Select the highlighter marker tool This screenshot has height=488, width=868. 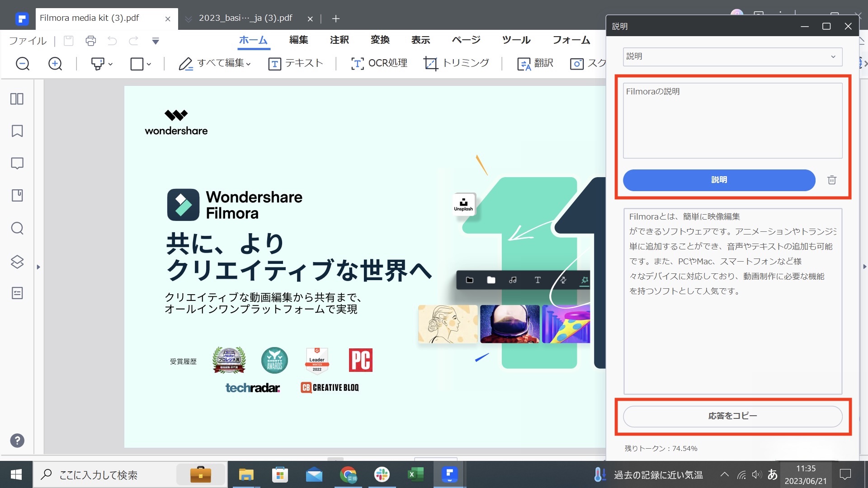(97, 64)
